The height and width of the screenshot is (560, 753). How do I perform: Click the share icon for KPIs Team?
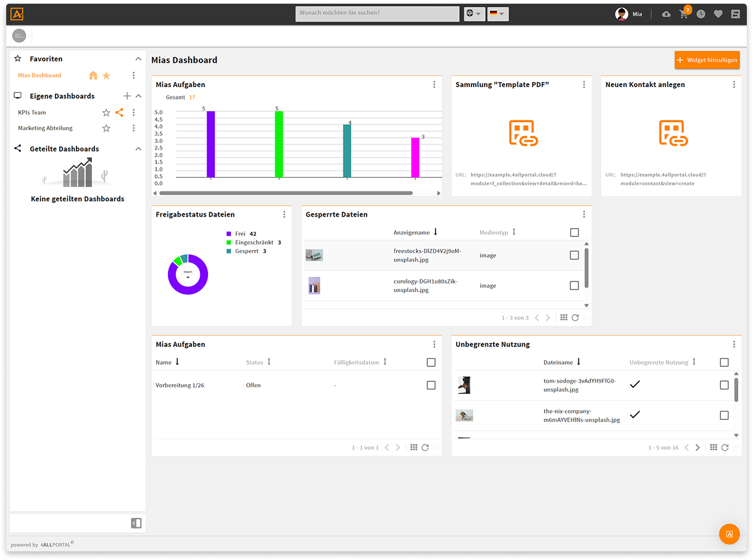(120, 112)
